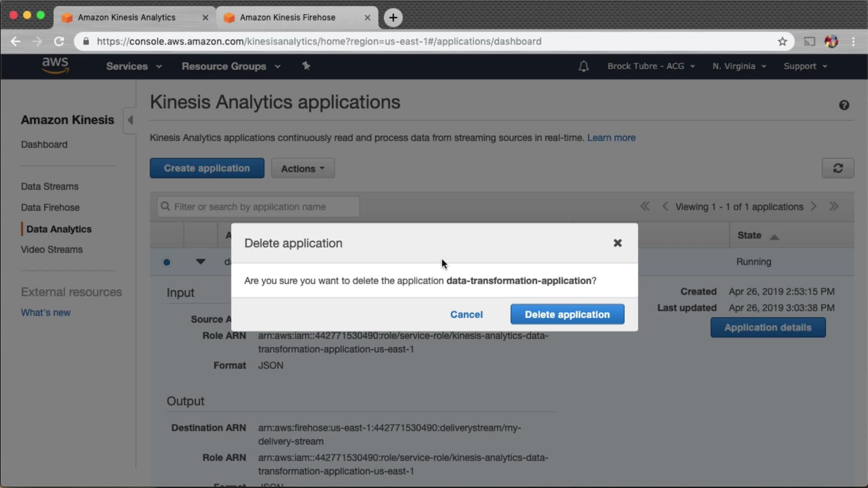The image size is (868, 488).
Task: Open Data Streams in the sidebar
Action: pos(50,187)
